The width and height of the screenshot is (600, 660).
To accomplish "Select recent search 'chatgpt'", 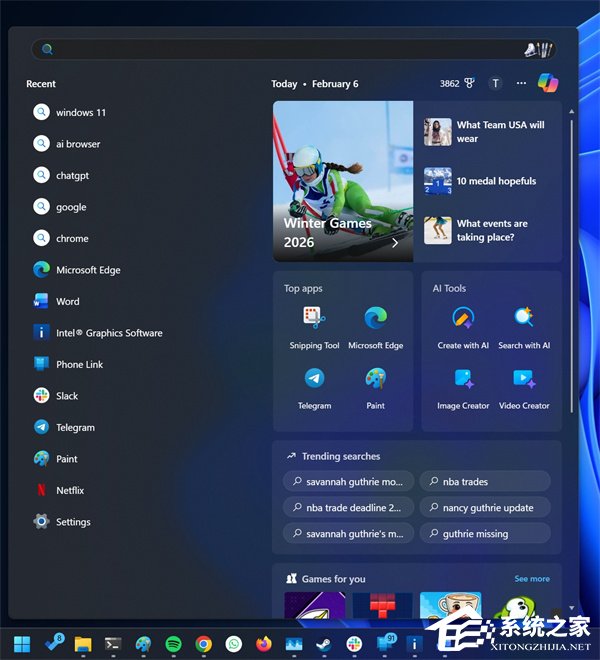I will 61,176.
